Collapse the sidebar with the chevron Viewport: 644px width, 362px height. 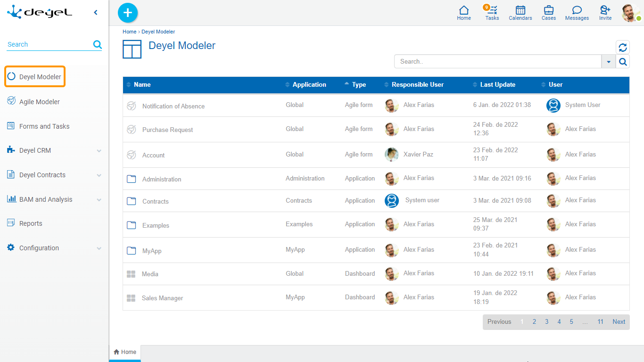[96, 13]
